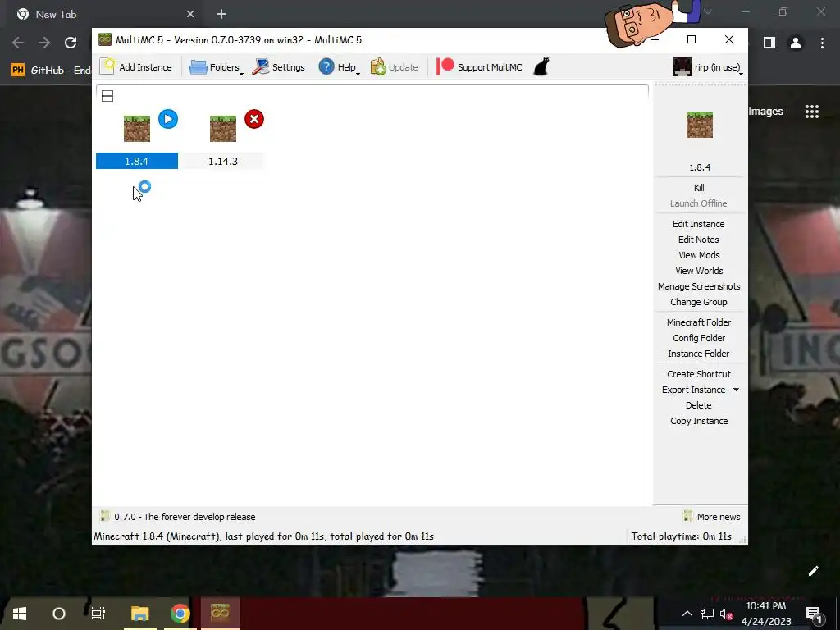Open a new Chrome tab
Screen dimensions: 840x630
(x=221, y=14)
